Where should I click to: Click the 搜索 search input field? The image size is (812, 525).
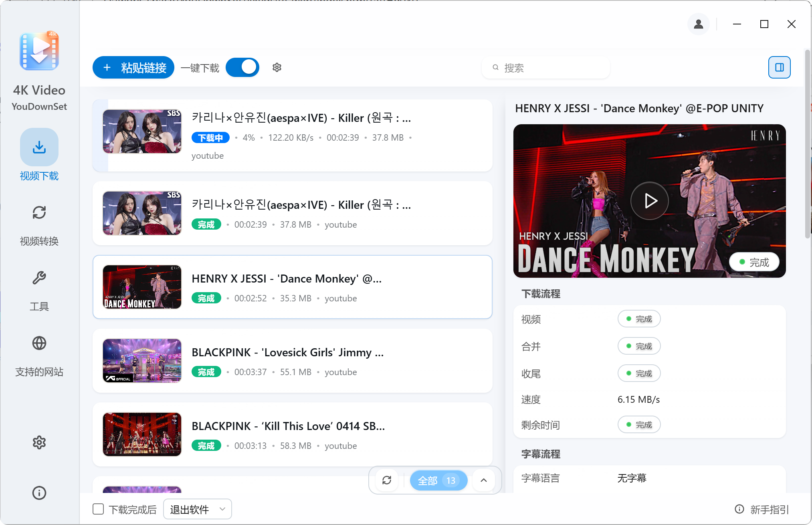click(545, 67)
